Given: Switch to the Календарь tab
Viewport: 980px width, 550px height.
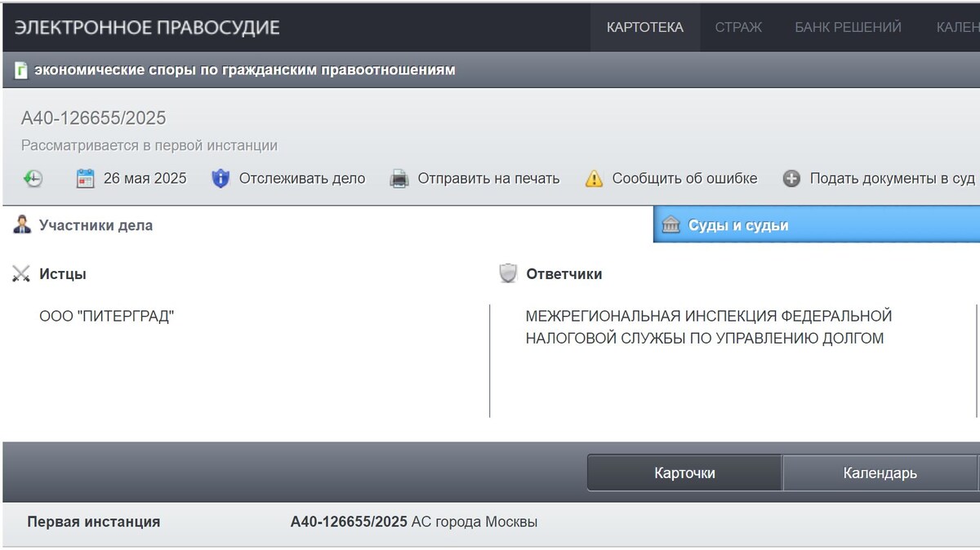Looking at the screenshot, I should pyautogui.click(x=880, y=472).
